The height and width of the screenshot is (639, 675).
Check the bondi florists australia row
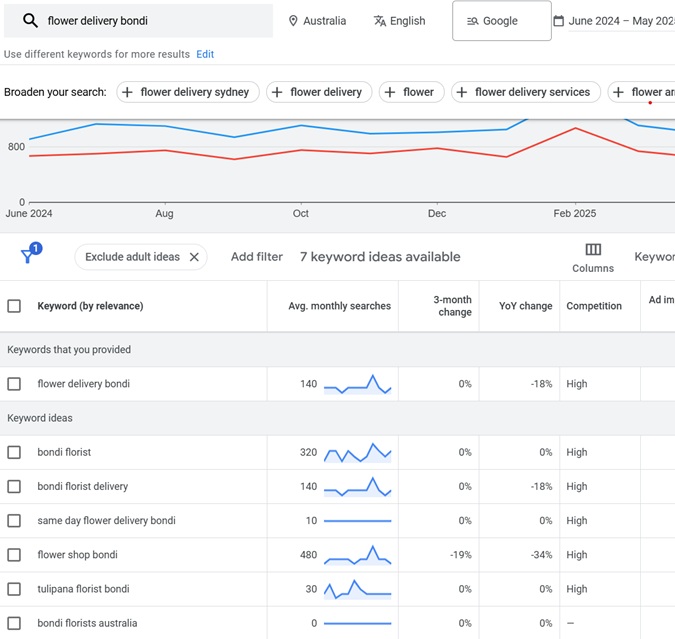(x=14, y=623)
